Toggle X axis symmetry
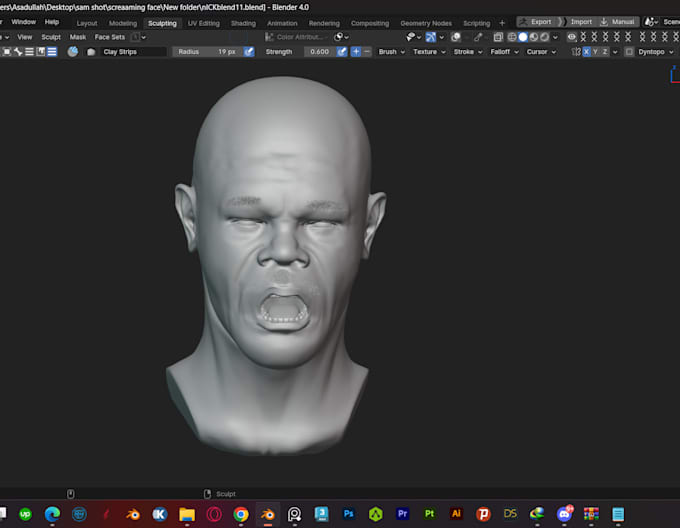This screenshot has width=680, height=528. (586, 52)
